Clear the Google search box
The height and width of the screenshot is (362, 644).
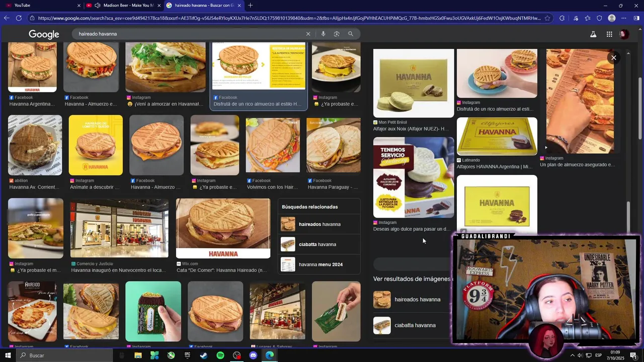pos(308,34)
